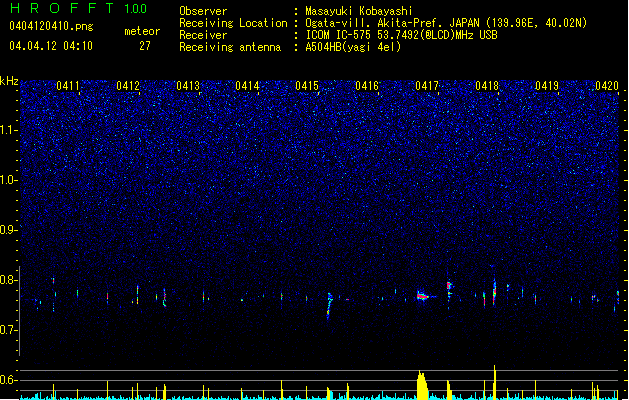Click the 0412 time marker

[128, 86]
